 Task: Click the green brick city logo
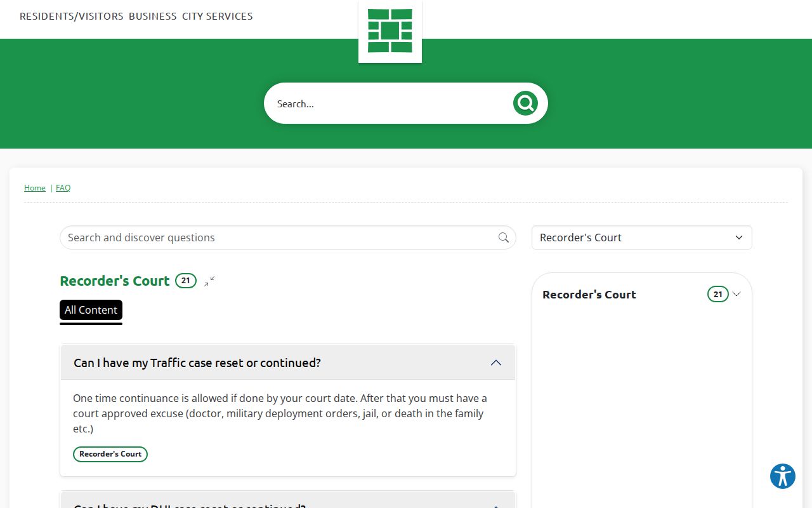pyautogui.click(x=390, y=30)
